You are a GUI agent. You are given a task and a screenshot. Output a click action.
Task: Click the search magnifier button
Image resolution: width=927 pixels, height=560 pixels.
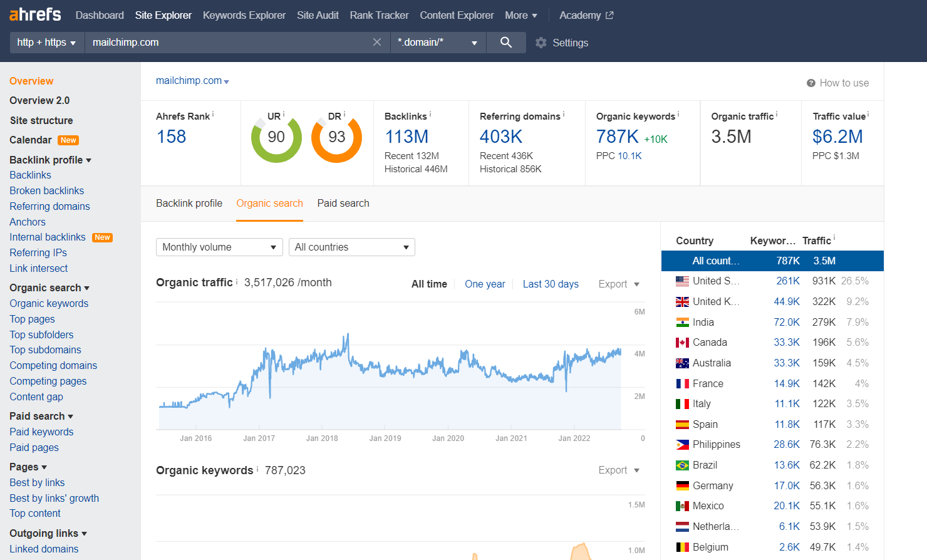point(506,42)
